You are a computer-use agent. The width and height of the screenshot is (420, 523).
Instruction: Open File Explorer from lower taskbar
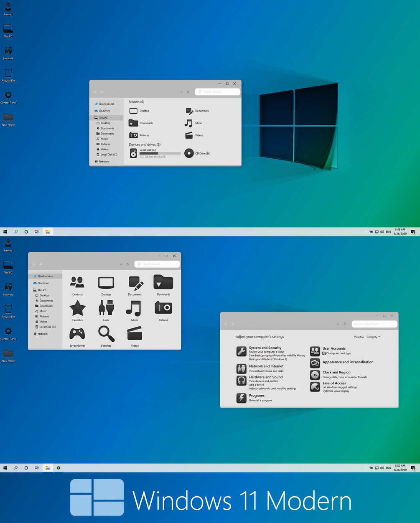click(48, 468)
